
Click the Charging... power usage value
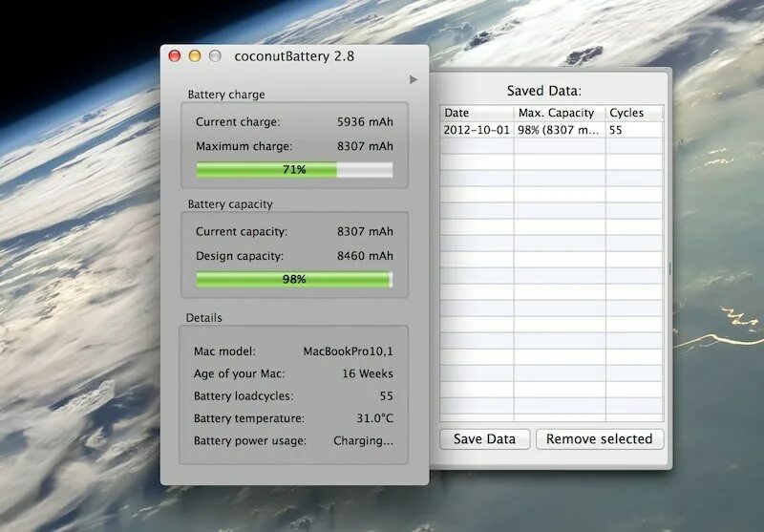pyautogui.click(x=363, y=441)
